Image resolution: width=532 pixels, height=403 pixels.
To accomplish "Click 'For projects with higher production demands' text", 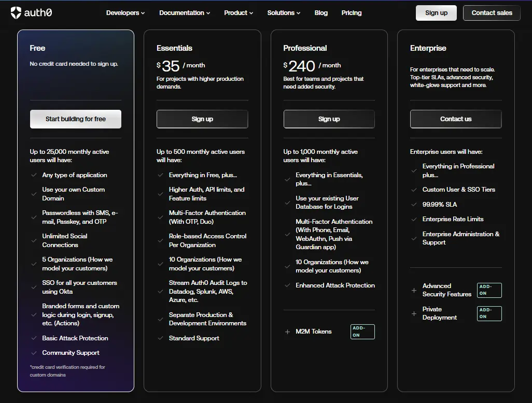I will coord(200,83).
